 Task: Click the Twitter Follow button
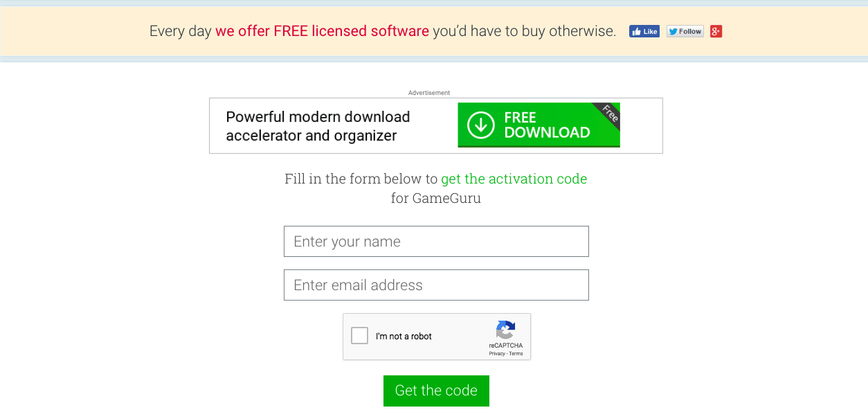click(x=685, y=31)
